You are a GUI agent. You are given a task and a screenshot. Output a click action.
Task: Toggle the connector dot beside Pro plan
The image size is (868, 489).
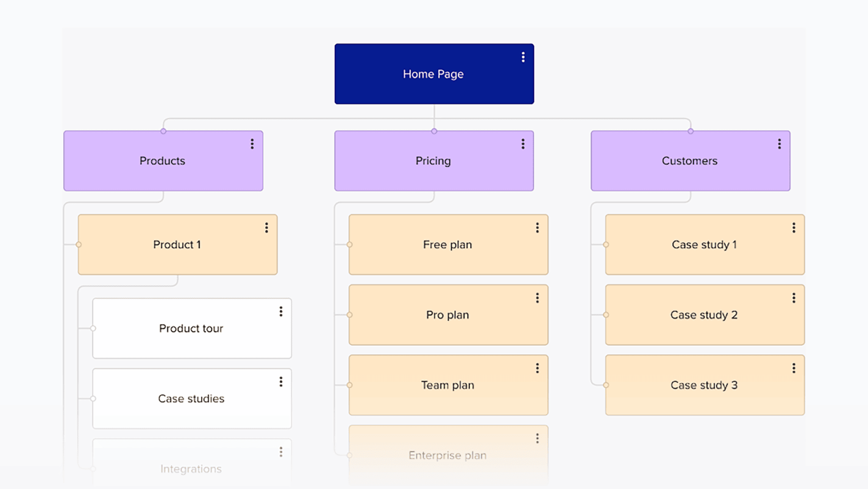coord(350,315)
